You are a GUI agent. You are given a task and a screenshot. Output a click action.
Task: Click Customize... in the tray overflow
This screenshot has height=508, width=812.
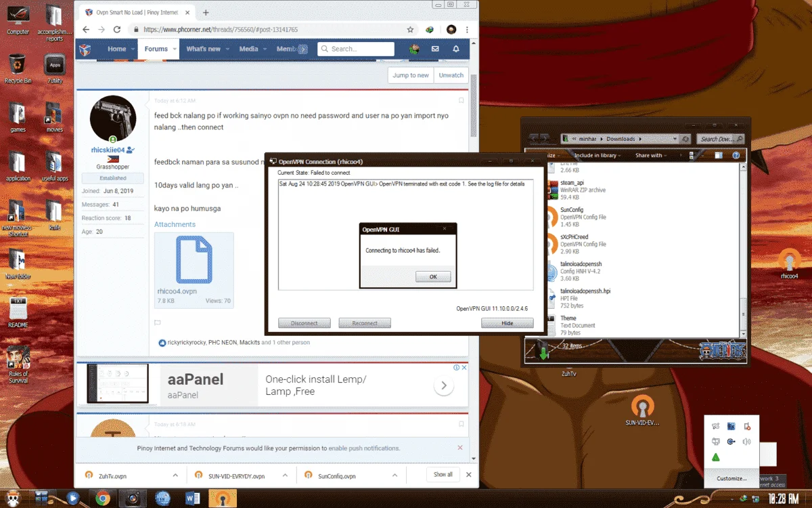[731, 478]
